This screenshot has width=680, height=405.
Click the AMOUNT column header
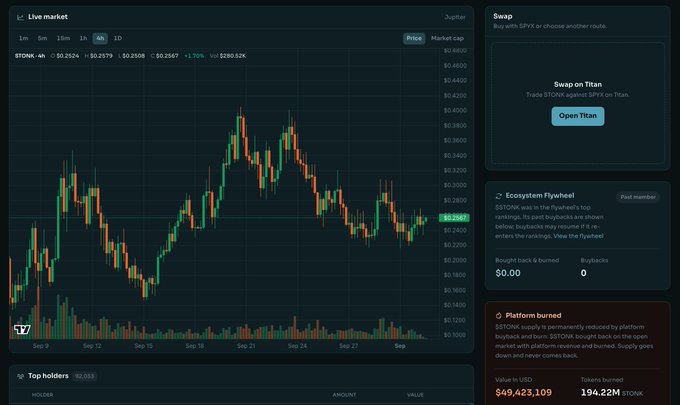pyautogui.click(x=344, y=395)
